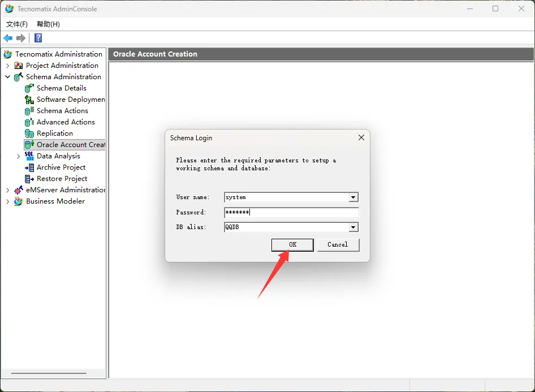Click the Schema Details icon
Image resolution: width=535 pixels, height=392 pixels.
point(29,88)
